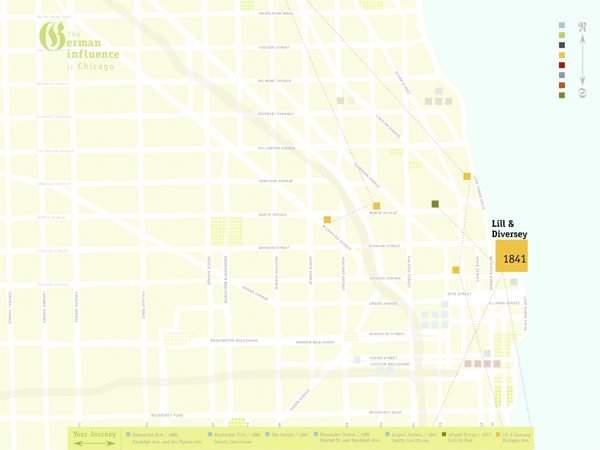
Task: Open the 1887 journey entry
Action: (x=287, y=435)
